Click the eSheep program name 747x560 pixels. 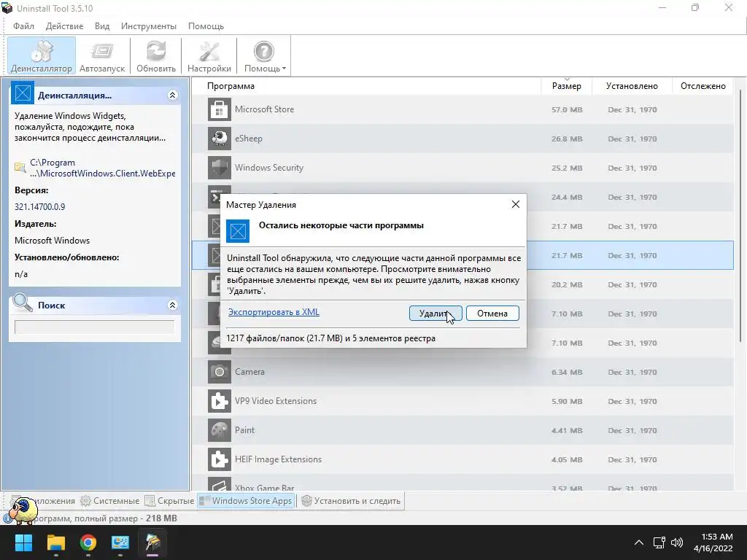pos(249,139)
